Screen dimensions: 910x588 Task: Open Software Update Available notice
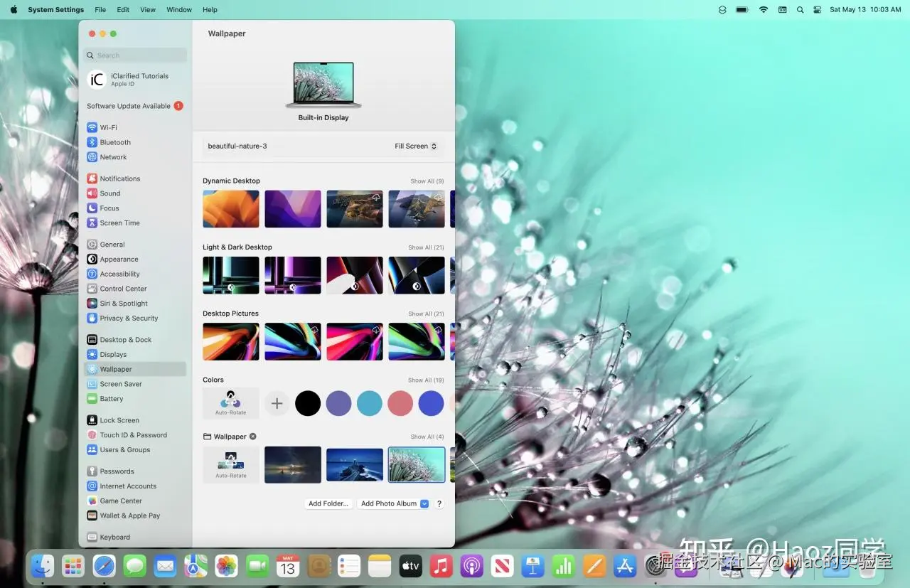pos(135,106)
